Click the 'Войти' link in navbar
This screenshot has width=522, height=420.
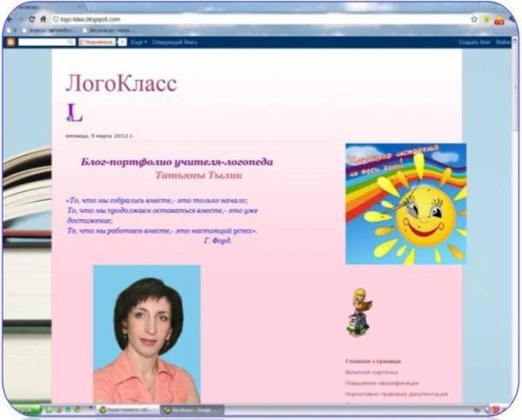(503, 43)
